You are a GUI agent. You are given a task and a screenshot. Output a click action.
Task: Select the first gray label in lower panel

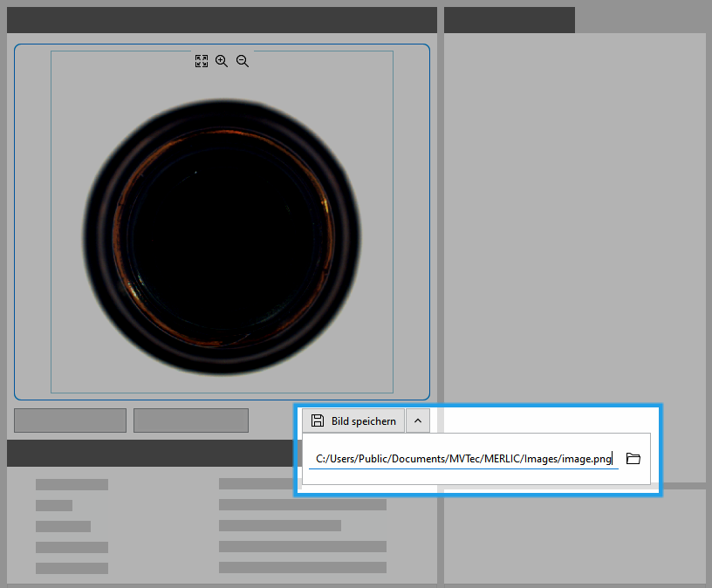click(72, 484)
